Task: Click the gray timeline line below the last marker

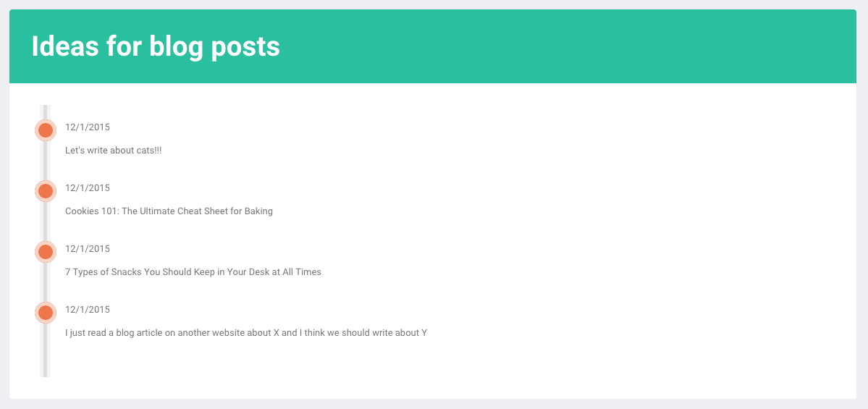Action: coord(46,350)
